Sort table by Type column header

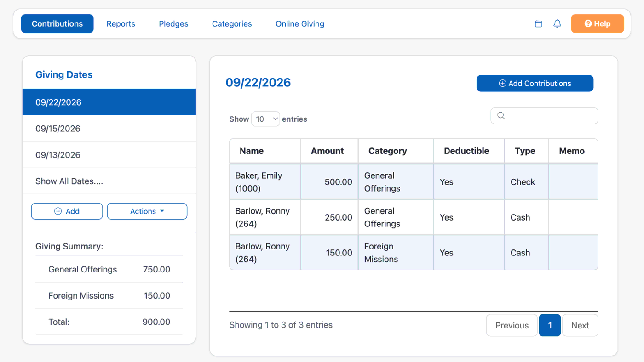coord(527,151)
